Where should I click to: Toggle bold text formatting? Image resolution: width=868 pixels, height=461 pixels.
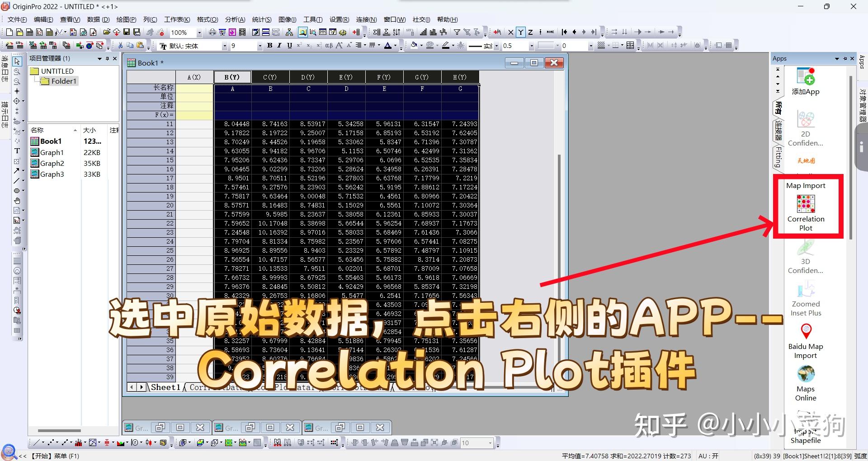click(x=269, y=45)
